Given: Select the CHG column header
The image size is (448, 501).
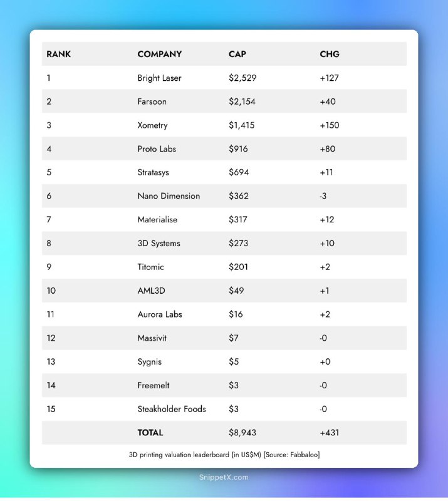Looking at the screenshot, I should tap(330, 54).
